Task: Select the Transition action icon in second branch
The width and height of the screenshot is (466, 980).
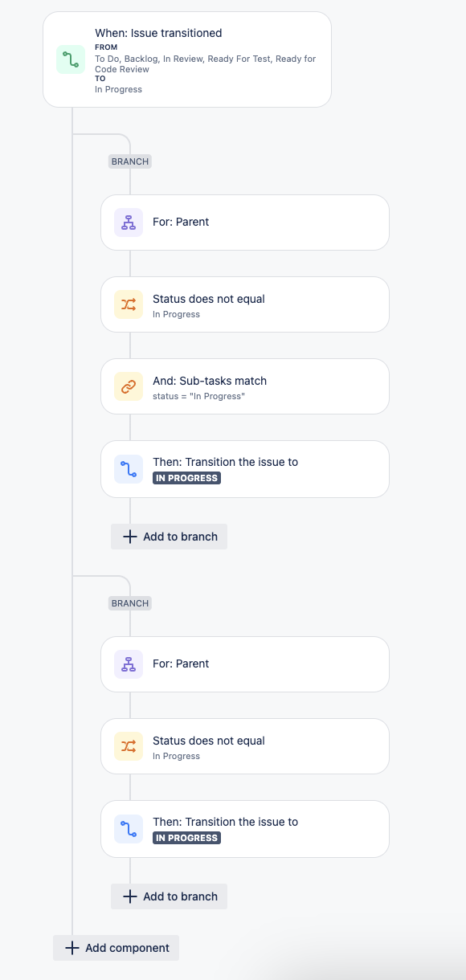Action: tap(128, 828)
